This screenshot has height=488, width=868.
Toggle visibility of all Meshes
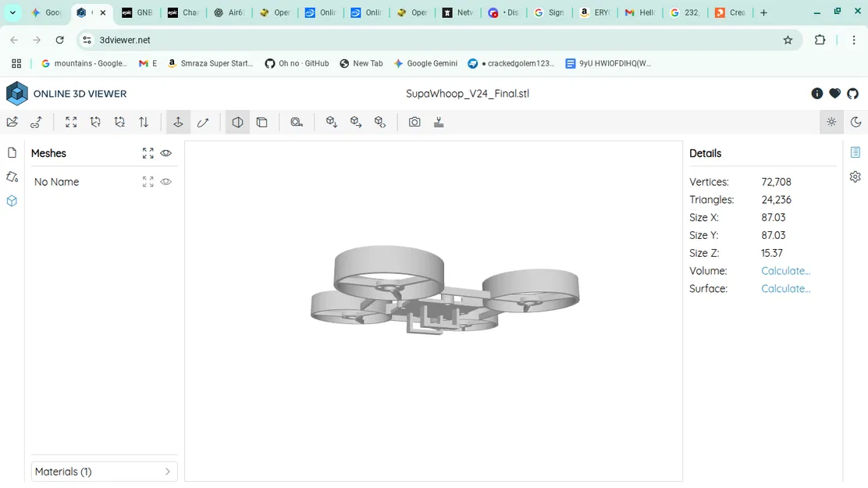(165, 153)
